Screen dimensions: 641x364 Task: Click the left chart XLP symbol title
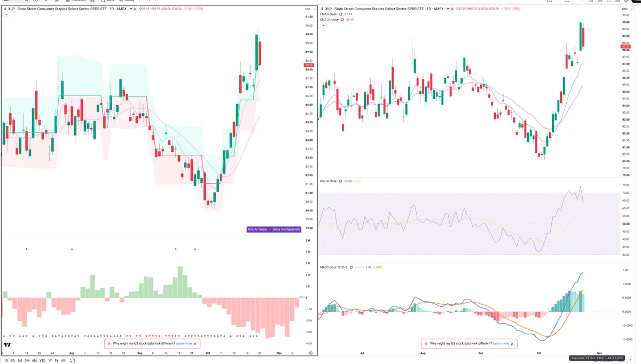67,9
